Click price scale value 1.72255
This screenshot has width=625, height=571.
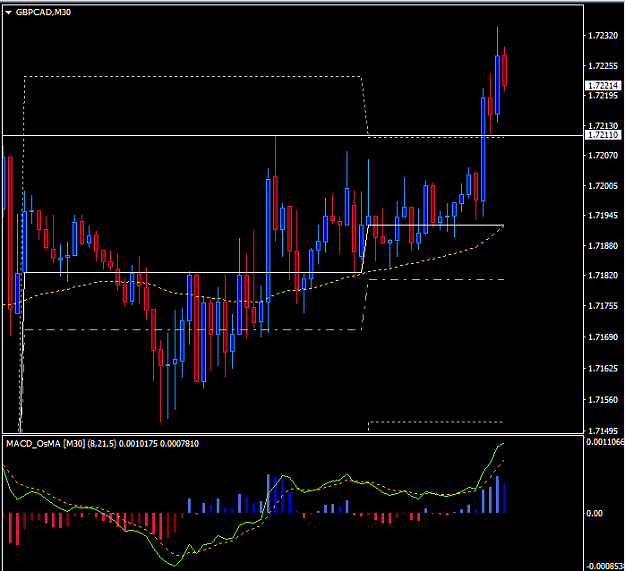point(603,66)
